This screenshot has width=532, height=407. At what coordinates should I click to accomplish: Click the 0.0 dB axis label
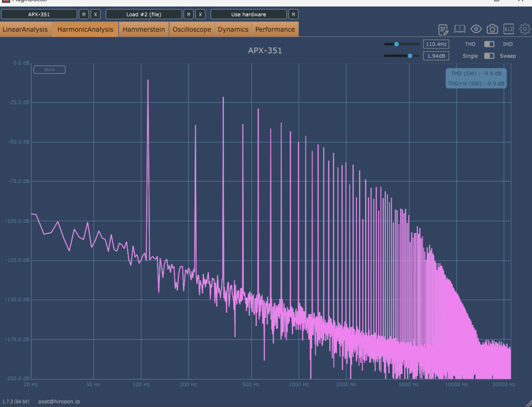[x=21, y=63]
